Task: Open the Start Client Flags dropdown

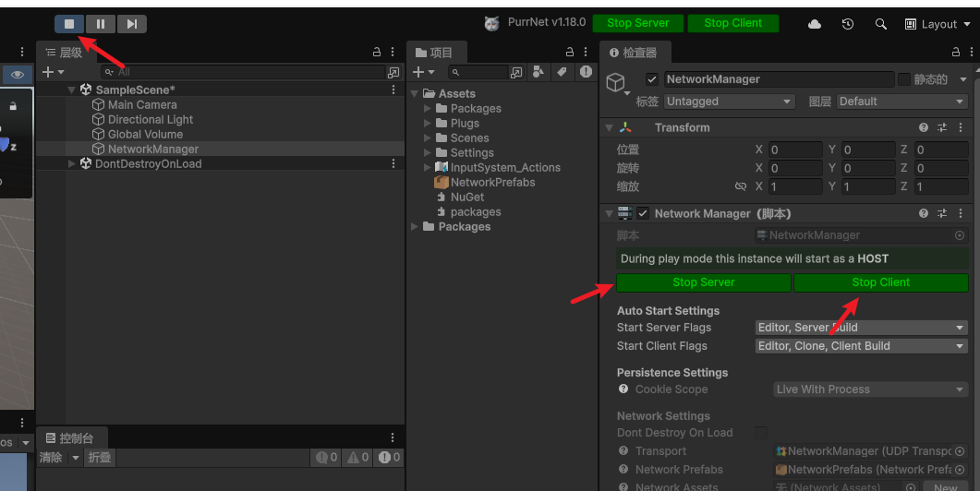Action: tap(861, 346)
